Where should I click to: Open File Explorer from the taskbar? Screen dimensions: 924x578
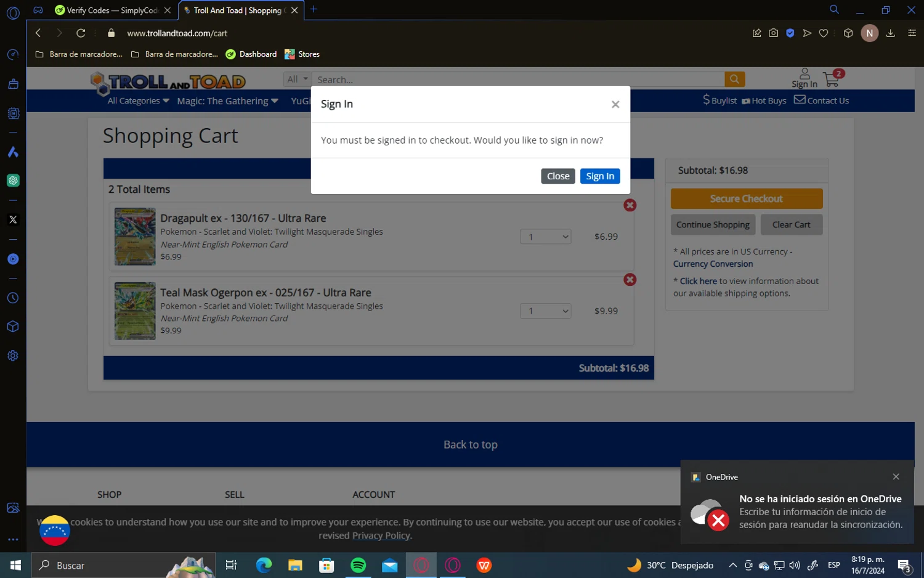pyautogui.click(x=295, y=565)
